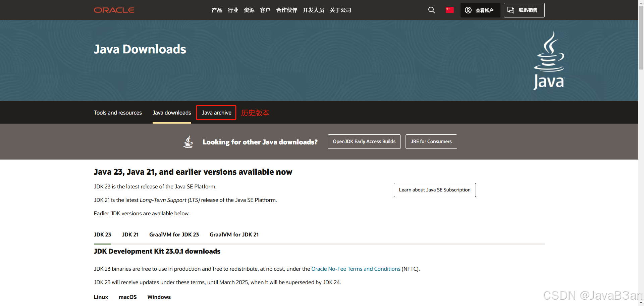Open the 客户 menu
The image size is (644, 306).
[265, 10]
